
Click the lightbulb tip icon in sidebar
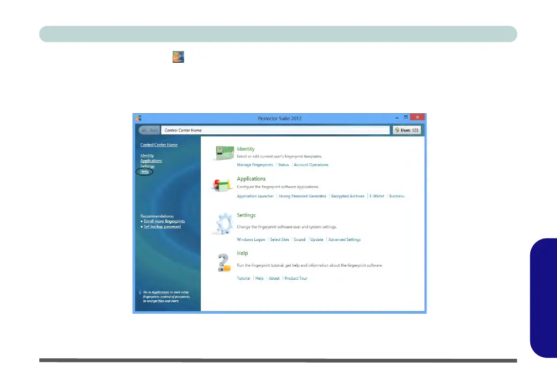tap(140, 292)
